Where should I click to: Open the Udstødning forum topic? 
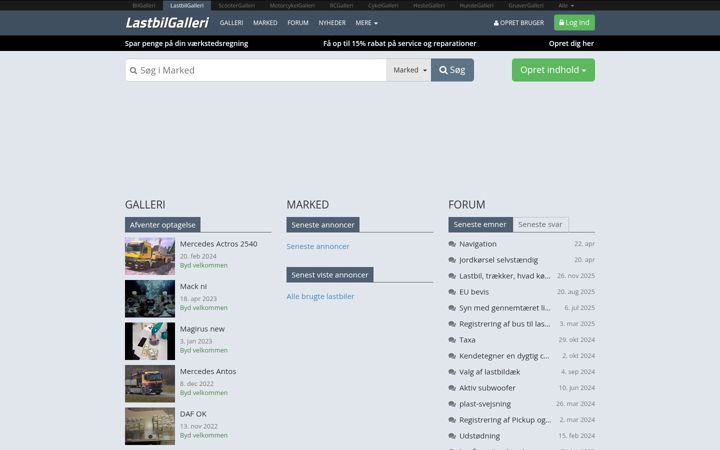(x=479, y=436)
